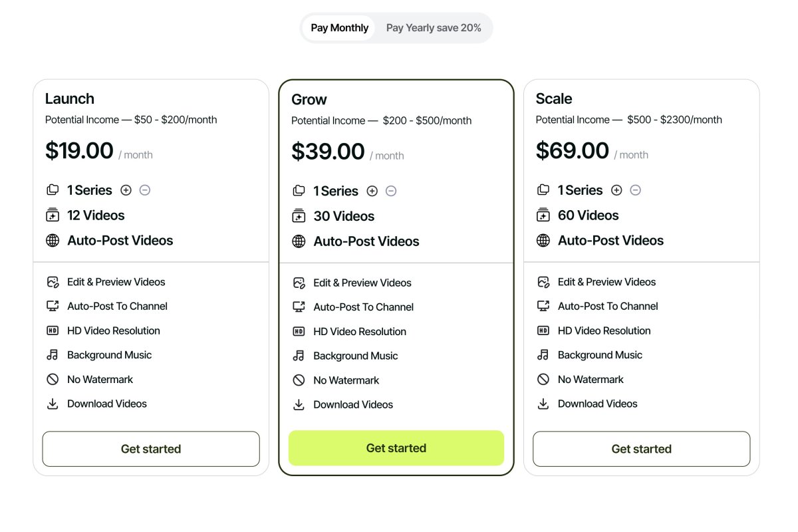Increase series count on Launch plan
This screenshot has height=532, width=798.
click(x=126, y=190)
